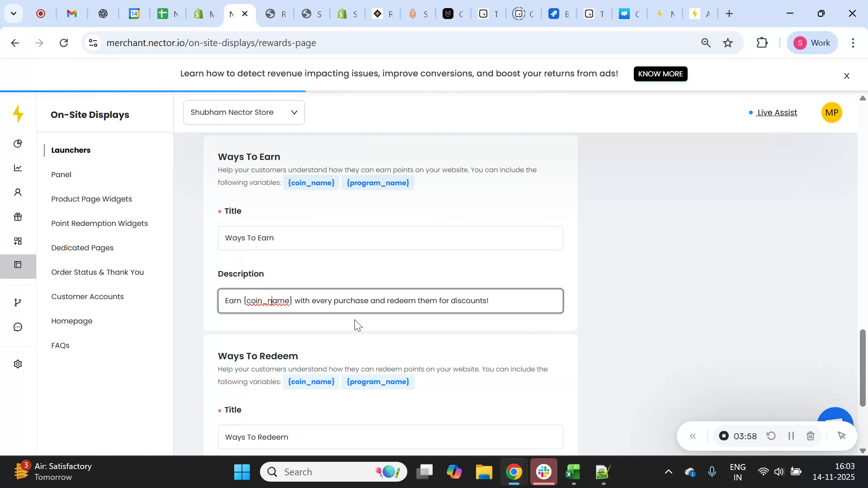This screenshot has height=488, width=868.
Task: Open the FAQs section
Action: coord(60,345)
